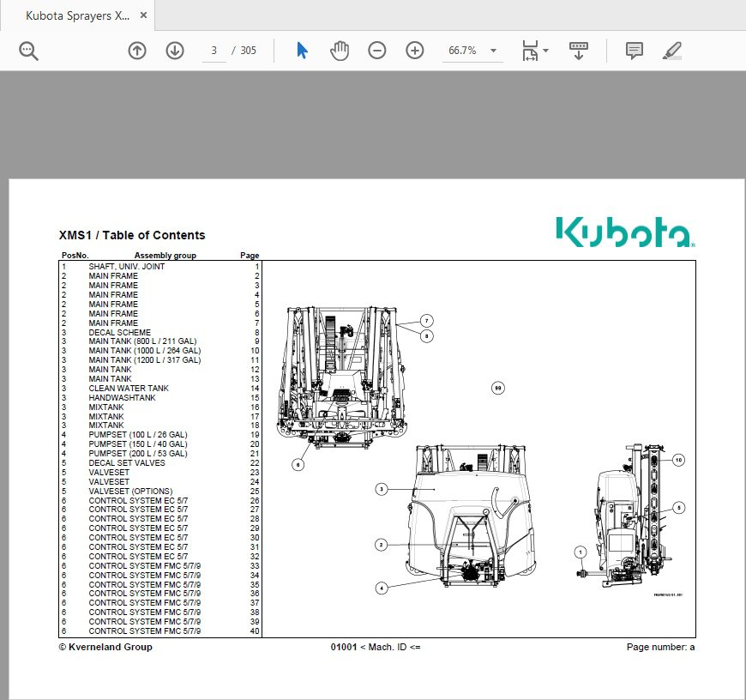Select PUMPSET (200 L / 53 GAL) row
This screenshot has height=700, width=746.
tap(160, 454)
